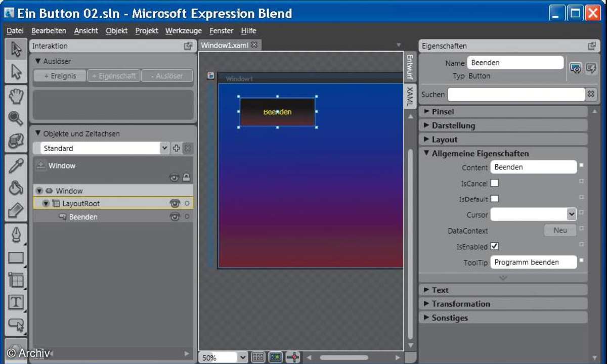Select the Grid layout panel tool
607x364 pixels.
pyautogui.click(x=16, y=280)
